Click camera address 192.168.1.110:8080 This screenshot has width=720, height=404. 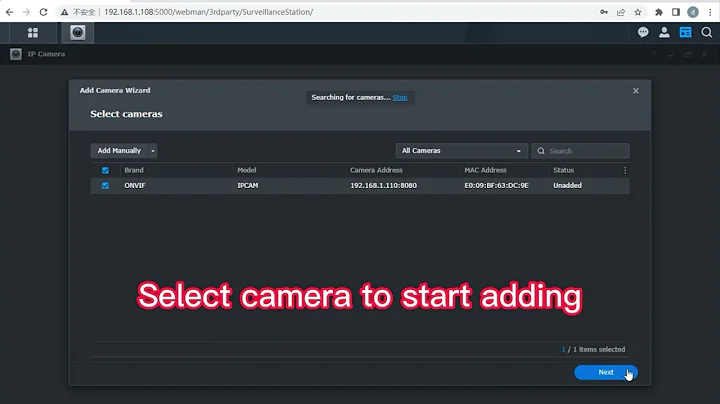click(x=383, y=185)
